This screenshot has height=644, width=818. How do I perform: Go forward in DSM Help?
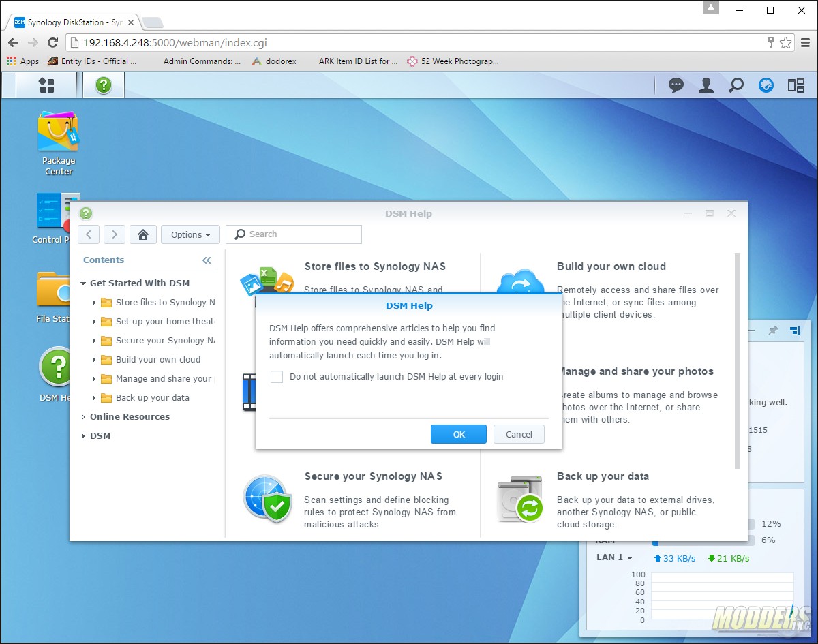pyautogui.click(x=114, y=234)
